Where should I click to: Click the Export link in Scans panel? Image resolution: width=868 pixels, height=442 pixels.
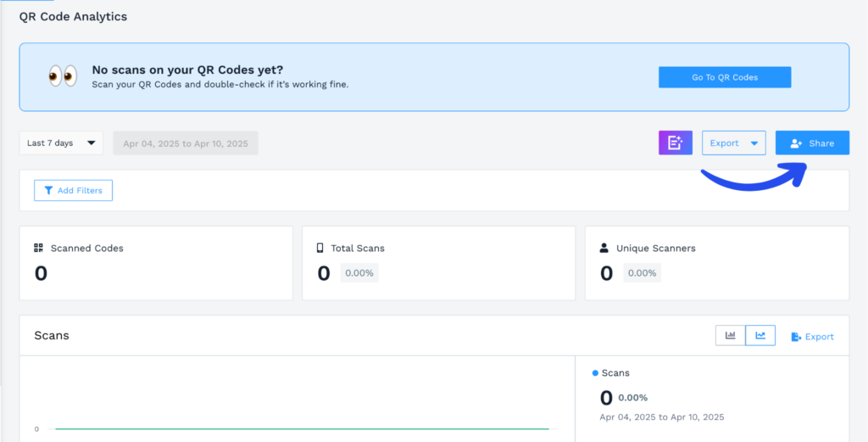point(812,337)
